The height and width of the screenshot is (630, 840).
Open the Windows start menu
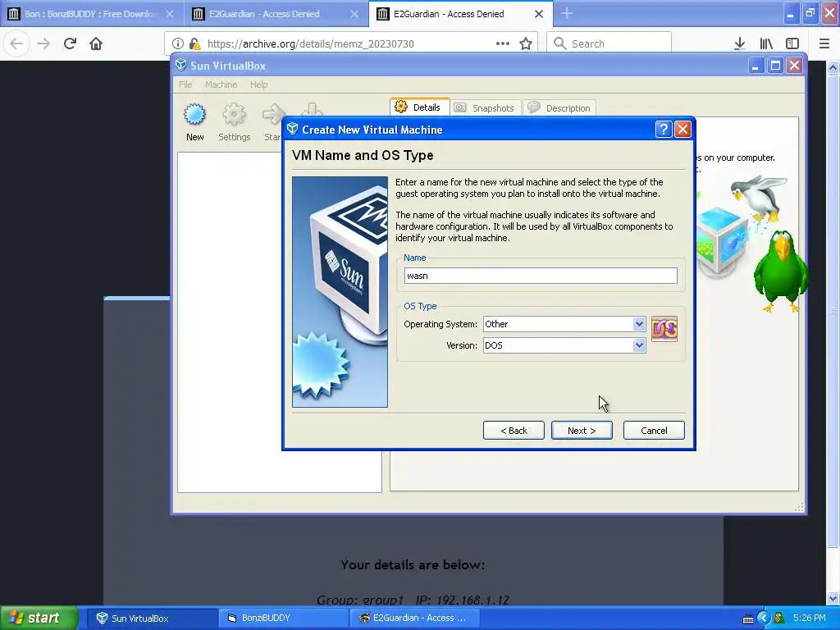[x=38, y=619]
